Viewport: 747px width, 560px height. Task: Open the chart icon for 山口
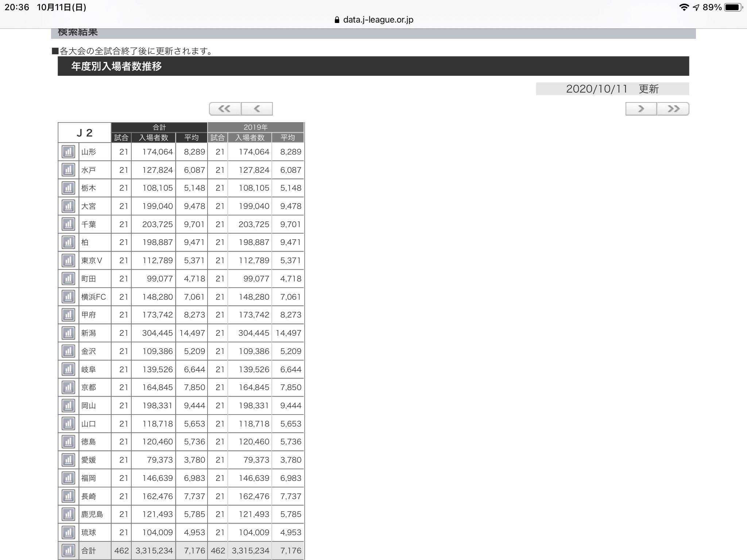click(68, 424)
